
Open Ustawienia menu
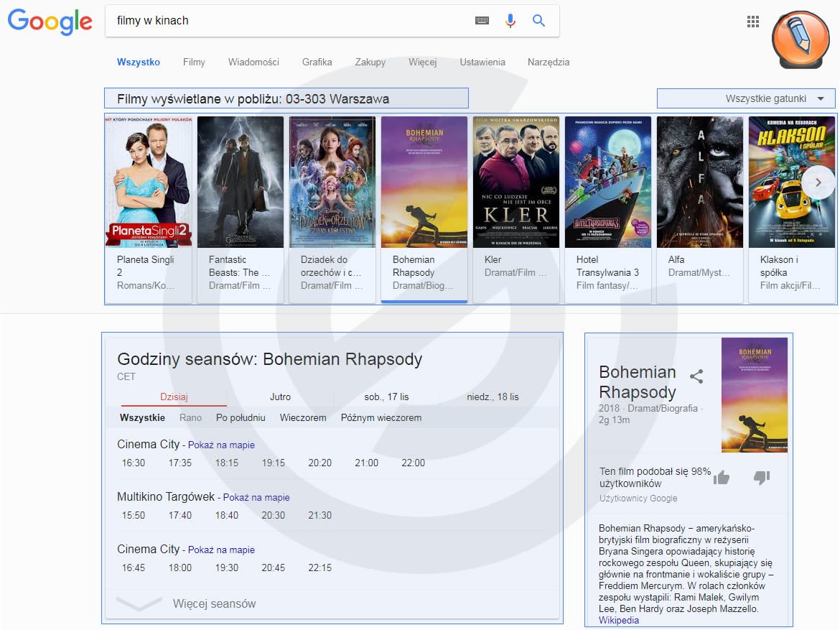[x=482, y=62]
